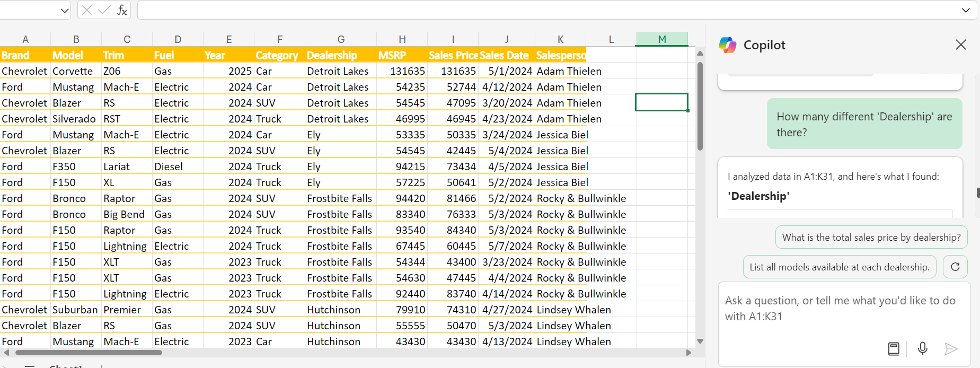Click the sales date cell '3/20/2024'
The image size is (980, 368).
click(507, 103)
